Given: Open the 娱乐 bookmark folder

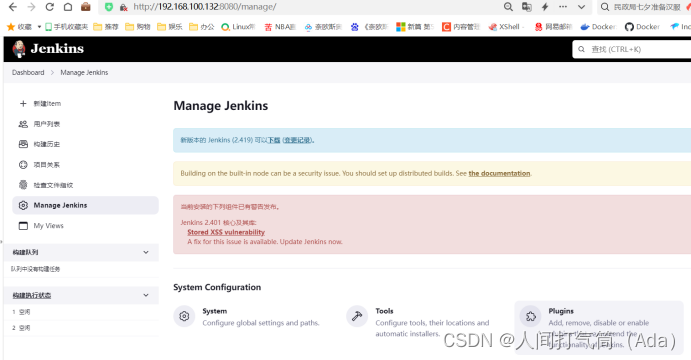Looking at the screenshot, I should click(x=170, y=27).
